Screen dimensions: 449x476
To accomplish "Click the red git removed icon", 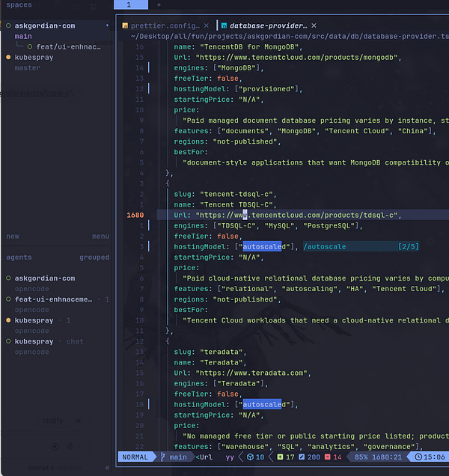I will 327,457.
